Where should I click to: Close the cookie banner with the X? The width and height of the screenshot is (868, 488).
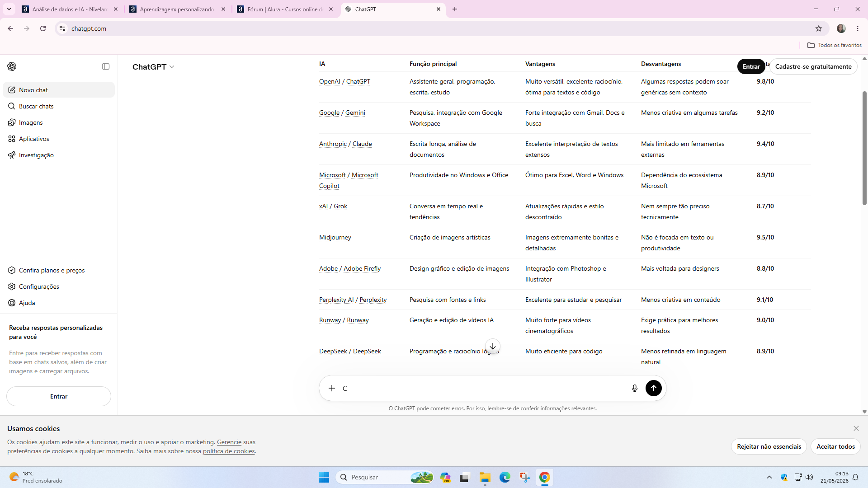pos(856,428)
